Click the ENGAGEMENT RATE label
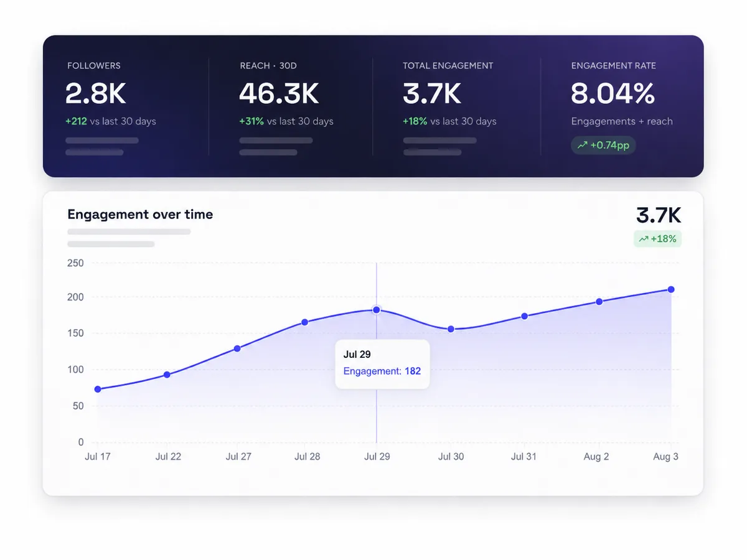The width and height of the screenshot is (747, 560). [614, 65]
